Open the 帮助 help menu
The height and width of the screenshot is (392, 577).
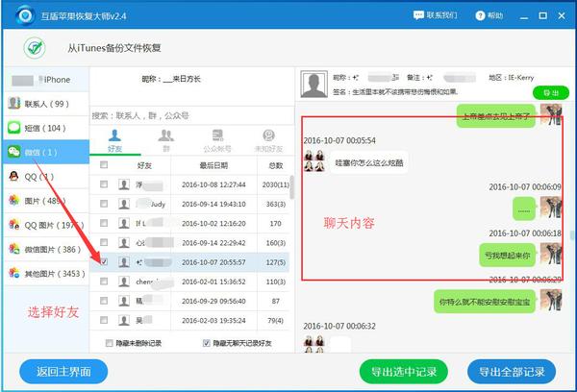(489, 15)
